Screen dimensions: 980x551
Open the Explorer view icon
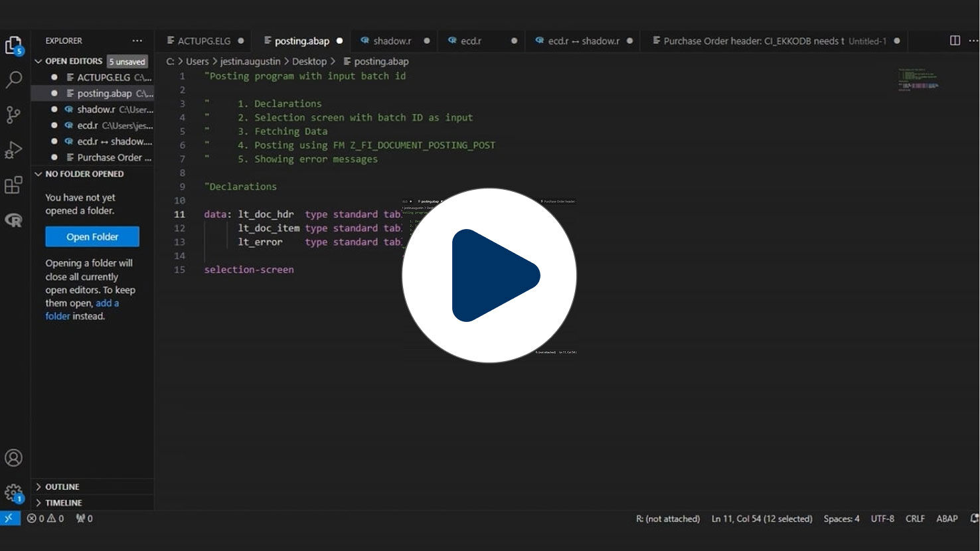[14, 46]
